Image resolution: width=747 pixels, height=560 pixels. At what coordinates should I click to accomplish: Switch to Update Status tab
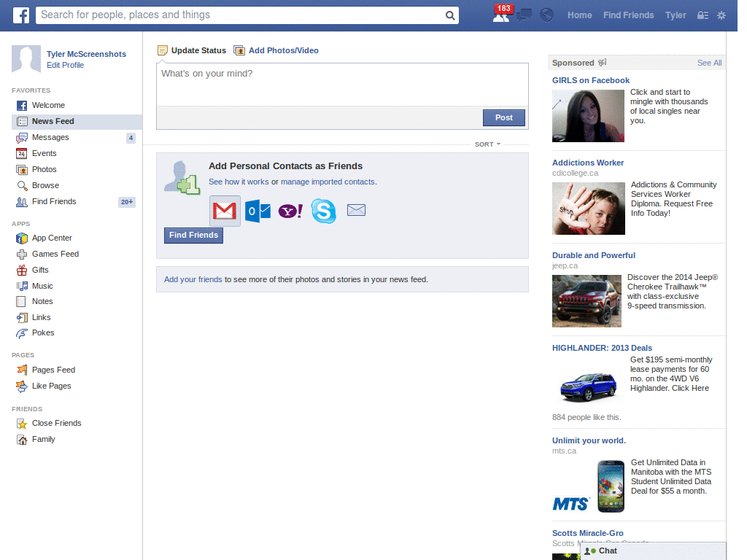192,50
